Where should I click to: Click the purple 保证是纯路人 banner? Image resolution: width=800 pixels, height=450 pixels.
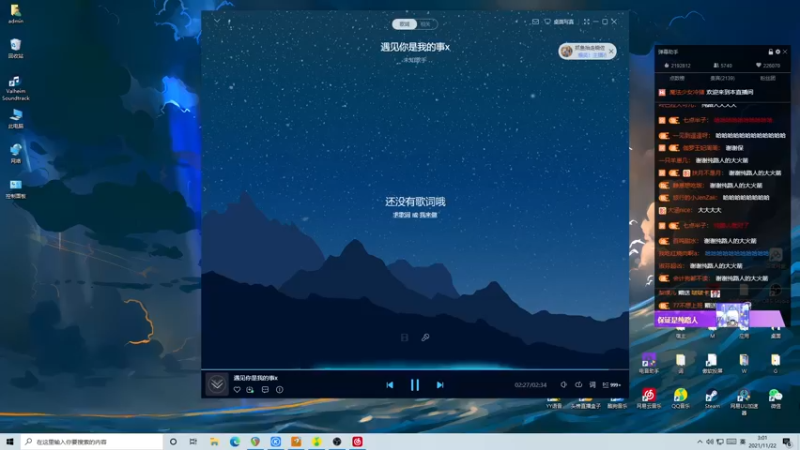(718, 319)
